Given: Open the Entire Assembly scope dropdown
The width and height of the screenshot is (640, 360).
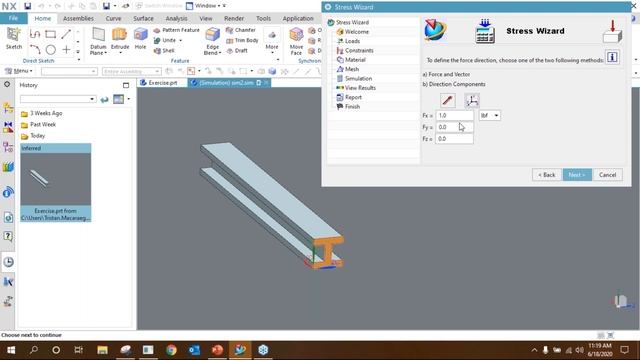Looking at the screenshot, I should 131,71.
